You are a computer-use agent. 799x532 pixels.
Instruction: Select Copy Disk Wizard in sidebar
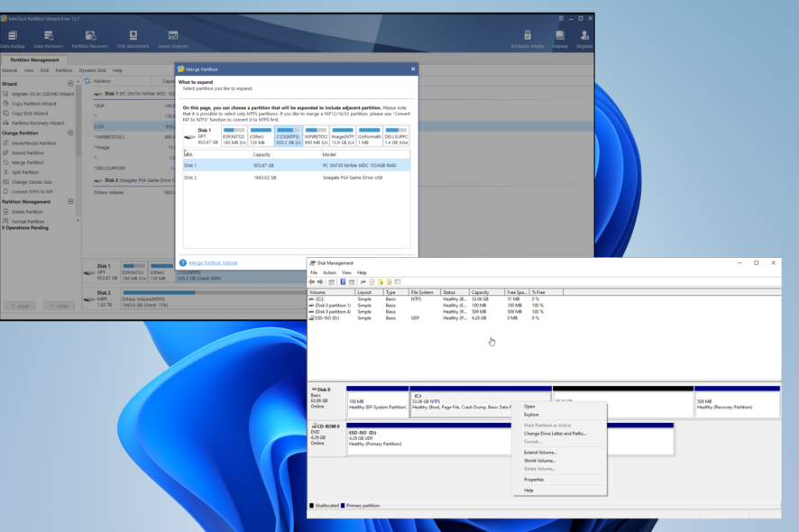(x=30, y=113)
